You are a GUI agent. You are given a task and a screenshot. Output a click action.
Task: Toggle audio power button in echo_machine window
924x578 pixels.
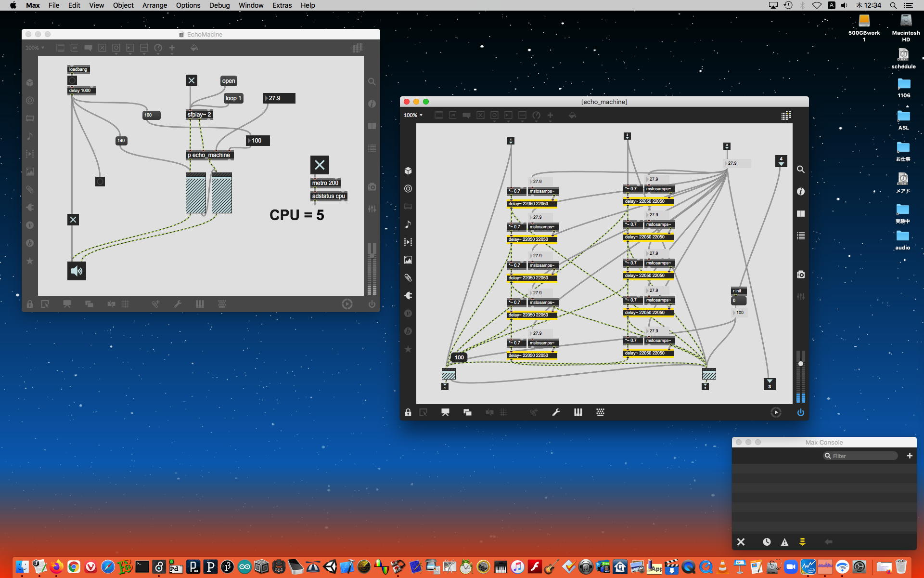coord(801,413)
